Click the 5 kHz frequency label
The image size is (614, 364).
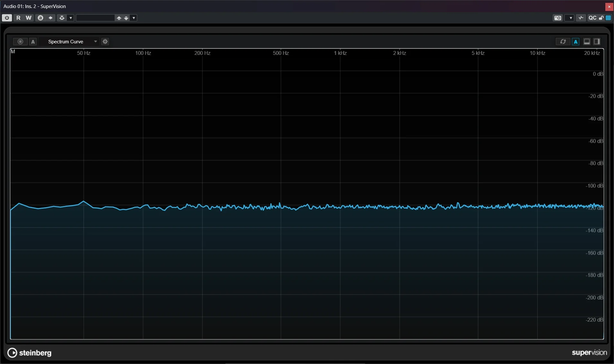click(478, 53)
